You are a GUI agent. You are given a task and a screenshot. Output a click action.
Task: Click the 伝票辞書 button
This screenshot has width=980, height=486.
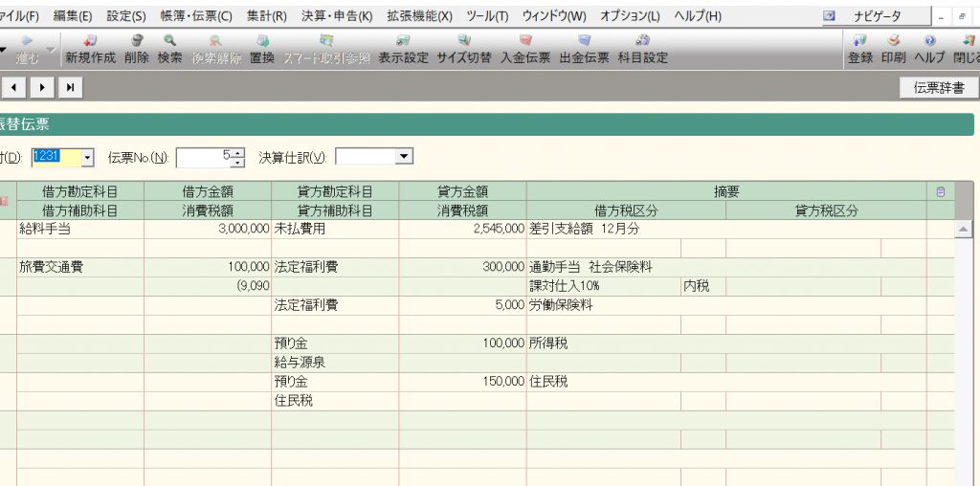coord(938,88)
